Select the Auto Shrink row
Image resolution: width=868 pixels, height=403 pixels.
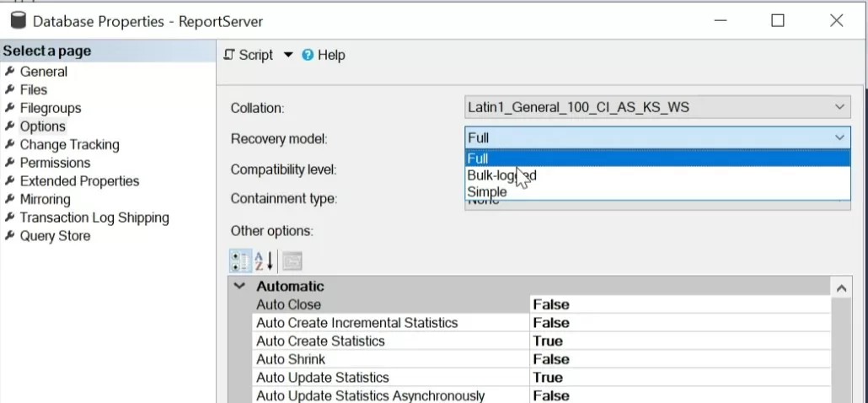point(543,359)
